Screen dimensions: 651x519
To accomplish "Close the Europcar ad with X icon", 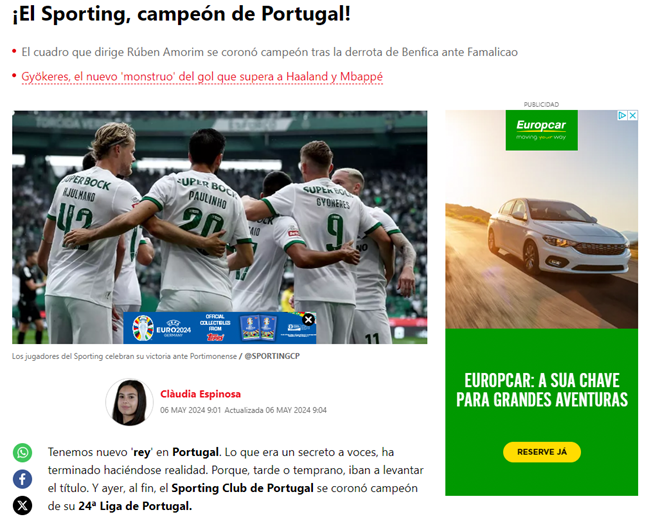I will point(633,115).
